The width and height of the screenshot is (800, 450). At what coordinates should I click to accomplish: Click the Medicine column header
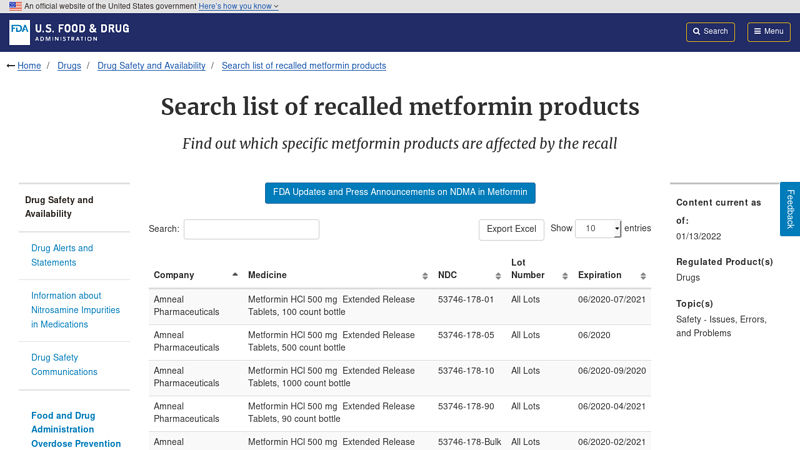[338, 274]
